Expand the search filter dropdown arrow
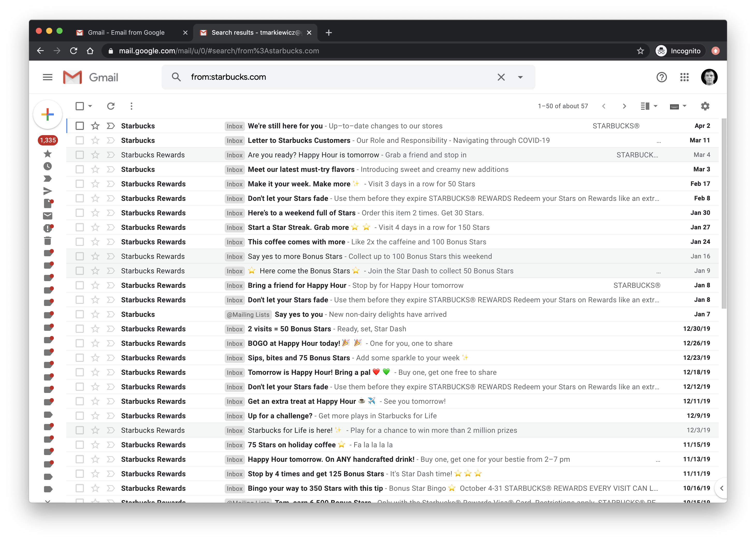 pos(521,77)
